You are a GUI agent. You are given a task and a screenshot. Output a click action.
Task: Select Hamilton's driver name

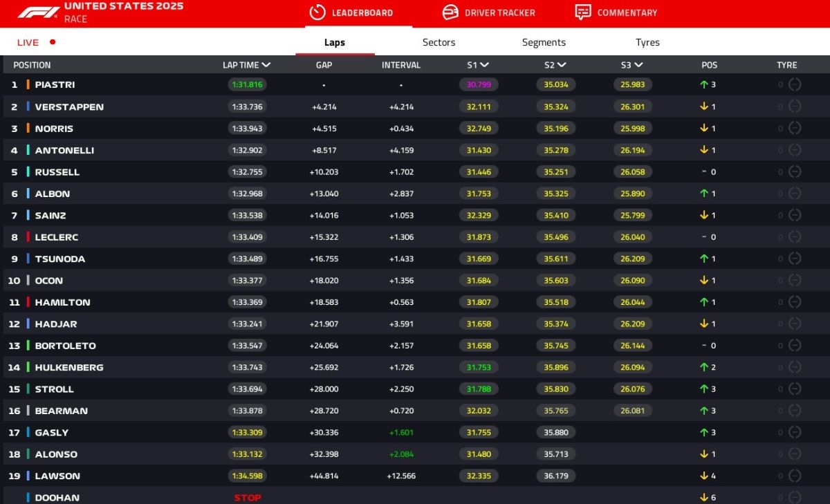click(62, 302)
